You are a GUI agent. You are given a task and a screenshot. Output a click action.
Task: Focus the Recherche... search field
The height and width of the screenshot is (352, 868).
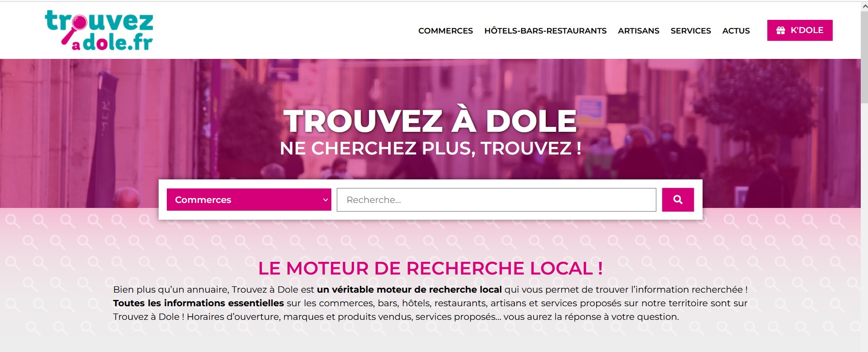(496, 200)
